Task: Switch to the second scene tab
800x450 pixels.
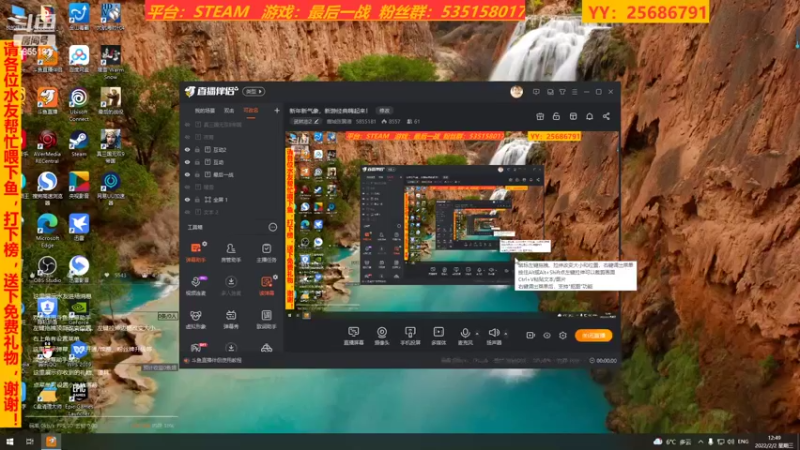Action: click(x=229, y=111)
